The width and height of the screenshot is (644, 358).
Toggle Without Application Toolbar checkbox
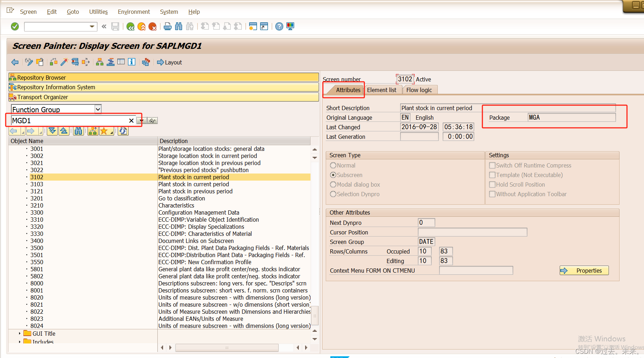pos(492,194)
